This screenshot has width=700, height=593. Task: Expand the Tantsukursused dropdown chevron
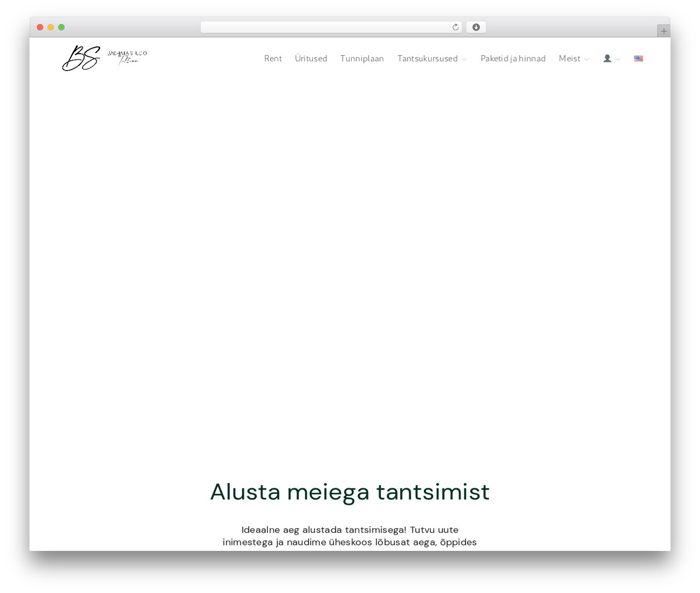pos(464,60)
